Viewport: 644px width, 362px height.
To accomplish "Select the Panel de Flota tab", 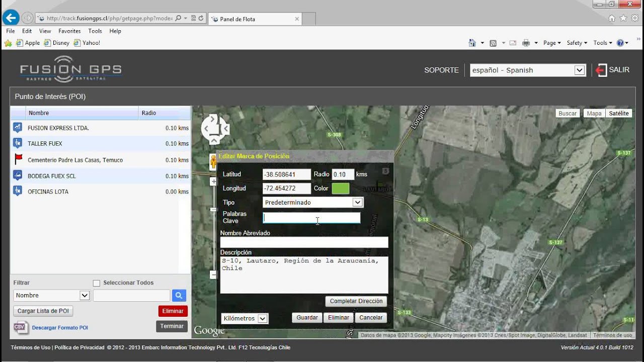I will (x=254, y=19).
